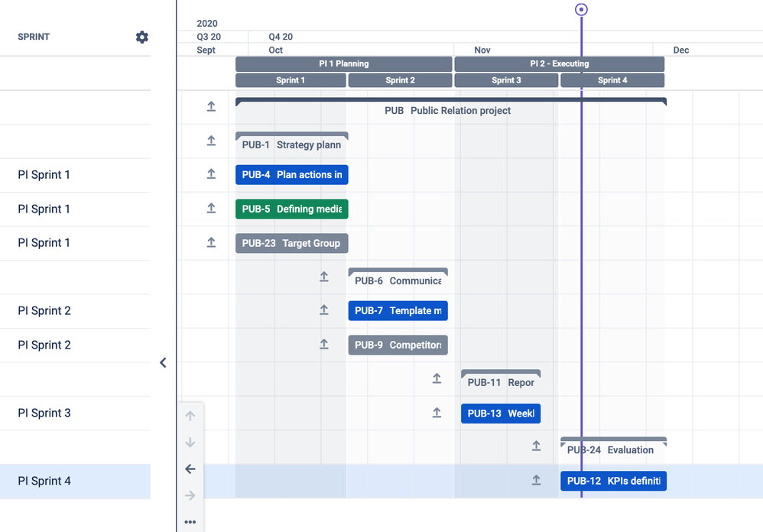Select Sprint 4 header bar
763x532 pixels.
point(612,80)
